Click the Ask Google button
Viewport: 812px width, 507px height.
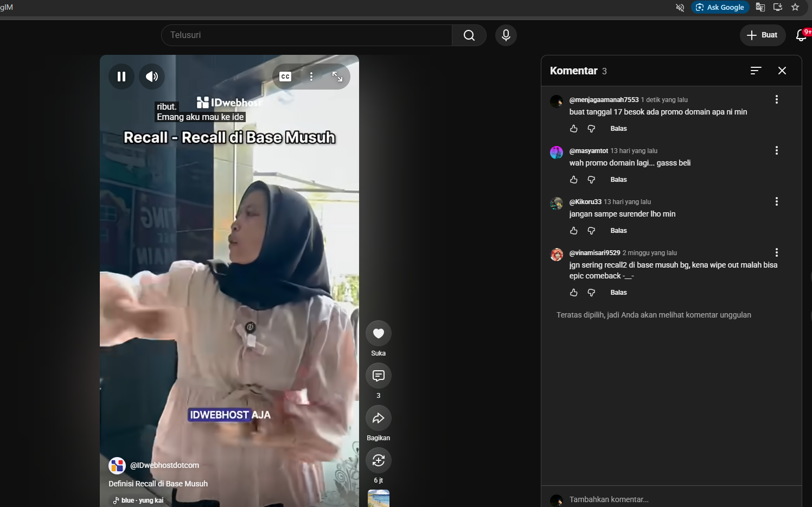click(x=720, y=7)
